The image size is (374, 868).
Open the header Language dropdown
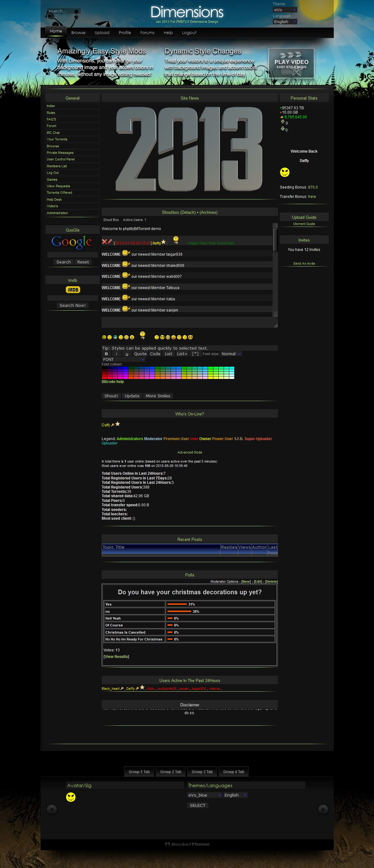tap(285, 22)
